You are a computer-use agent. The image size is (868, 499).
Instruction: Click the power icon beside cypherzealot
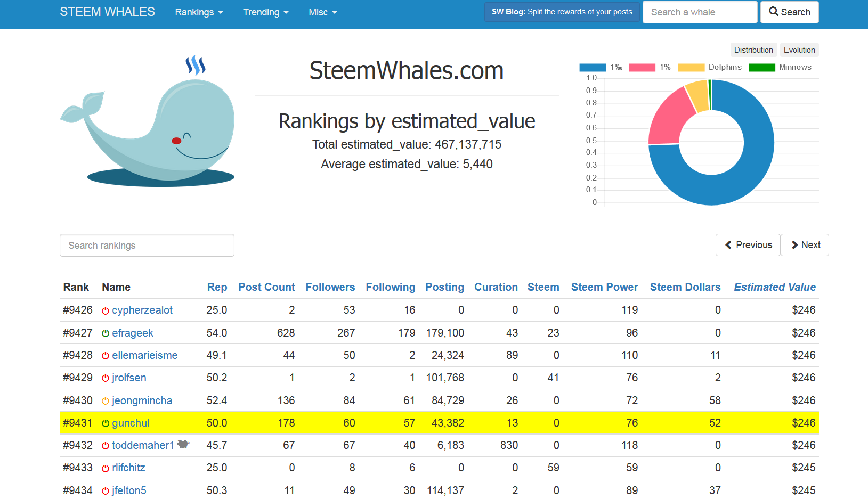click(106, 310)
